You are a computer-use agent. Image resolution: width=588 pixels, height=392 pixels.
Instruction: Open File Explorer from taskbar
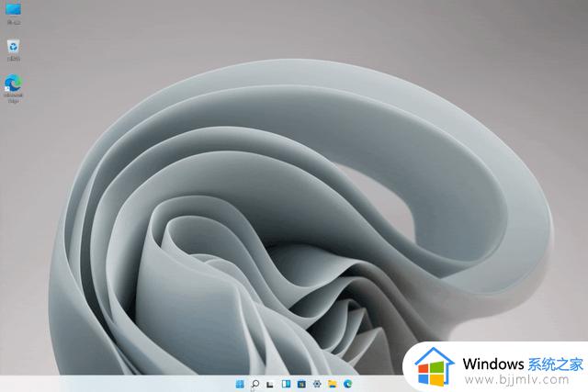(333, 384)
